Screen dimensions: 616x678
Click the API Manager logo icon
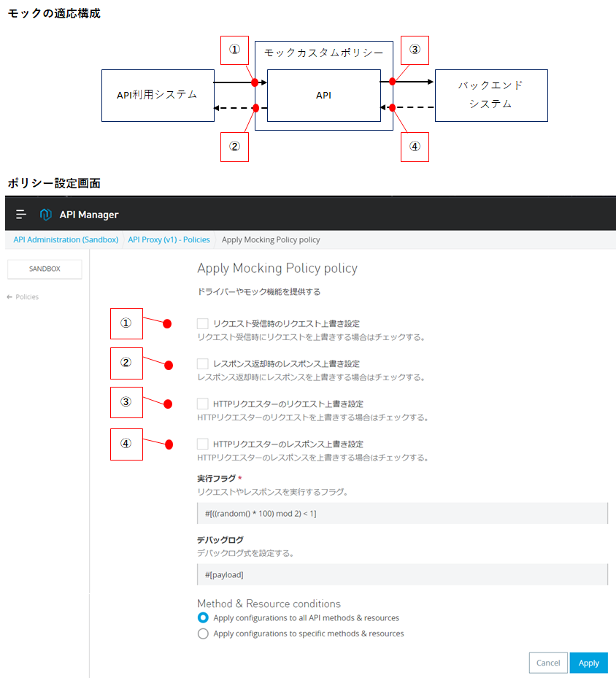pyautogui.click(x=46, y=214)
